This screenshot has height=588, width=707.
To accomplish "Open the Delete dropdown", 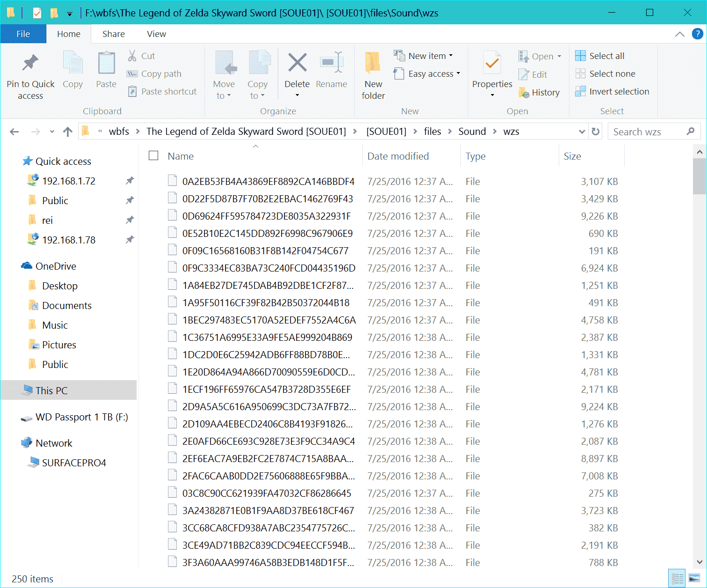I will 297,96.
